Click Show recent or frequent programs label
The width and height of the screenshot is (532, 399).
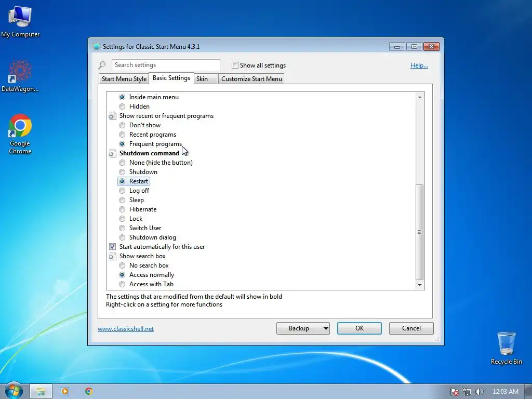(166, 116)
